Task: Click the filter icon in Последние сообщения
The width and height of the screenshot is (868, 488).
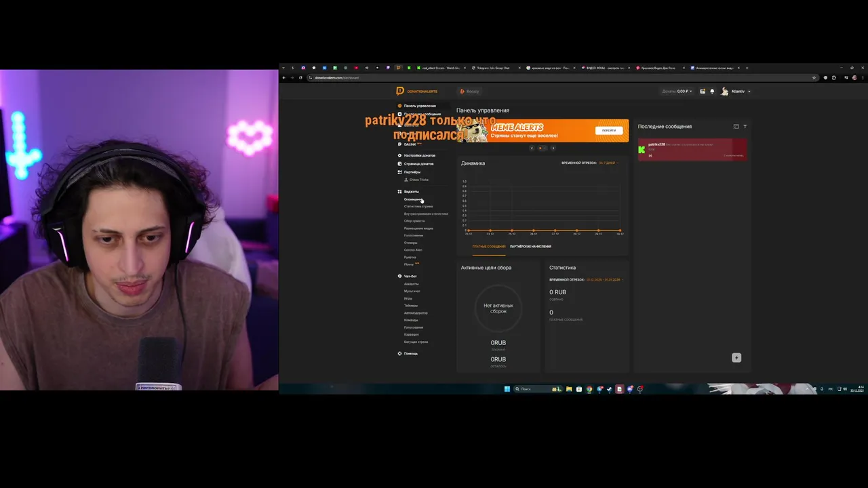Action: 745,127
